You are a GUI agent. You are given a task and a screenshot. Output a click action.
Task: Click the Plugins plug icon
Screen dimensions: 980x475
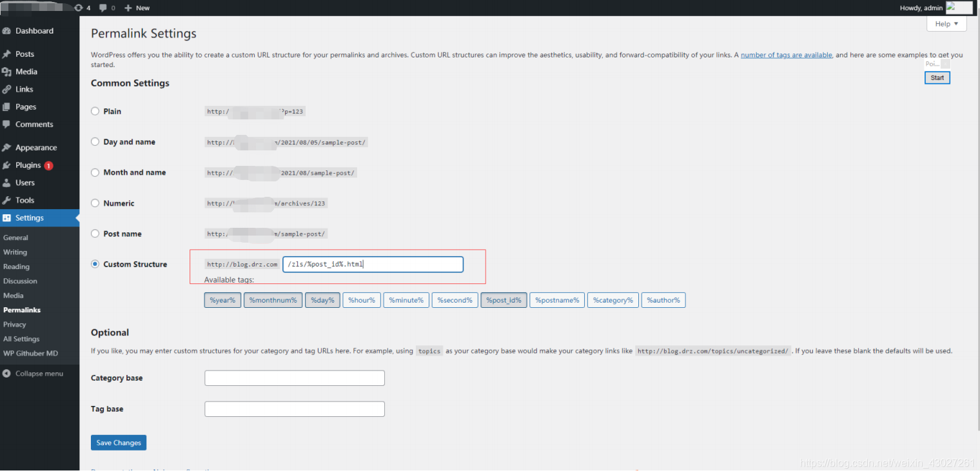click(x=6, y=165)
